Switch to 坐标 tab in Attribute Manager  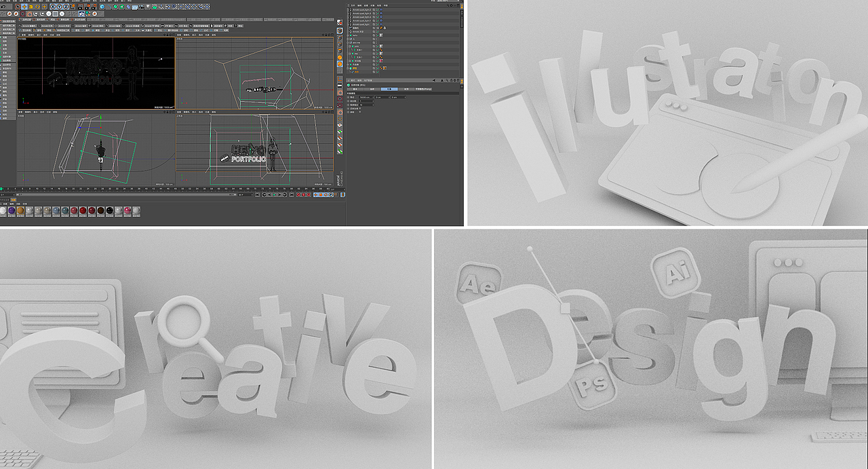coord(372,89)
